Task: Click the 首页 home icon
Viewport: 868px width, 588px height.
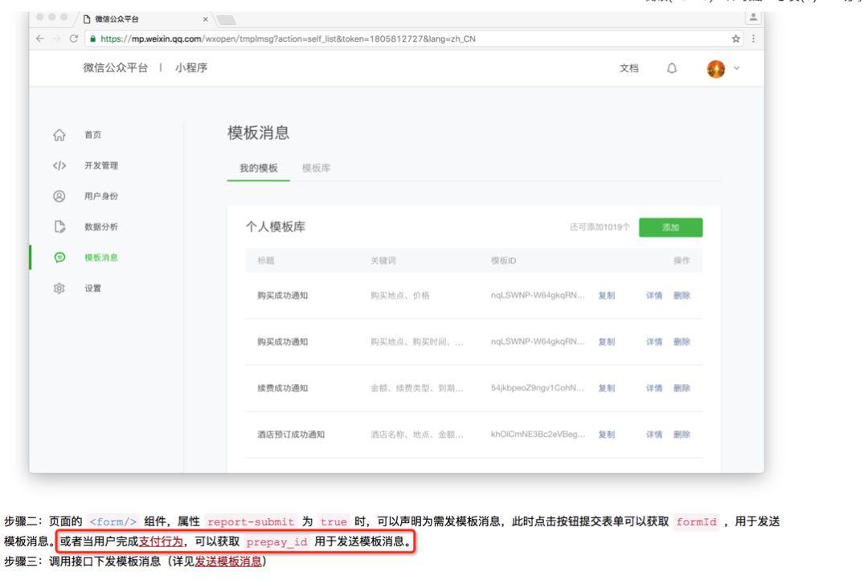Action: [x=59, y=135]
